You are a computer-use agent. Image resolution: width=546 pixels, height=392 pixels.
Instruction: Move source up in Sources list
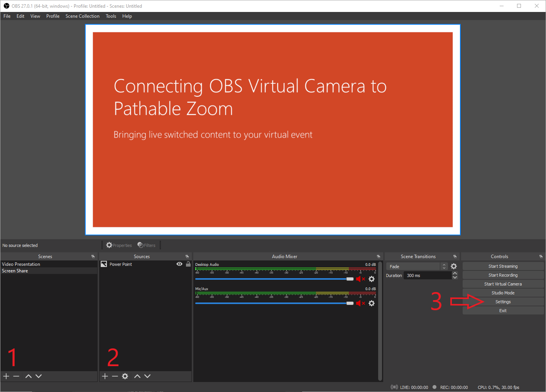[x=137, y=376]
